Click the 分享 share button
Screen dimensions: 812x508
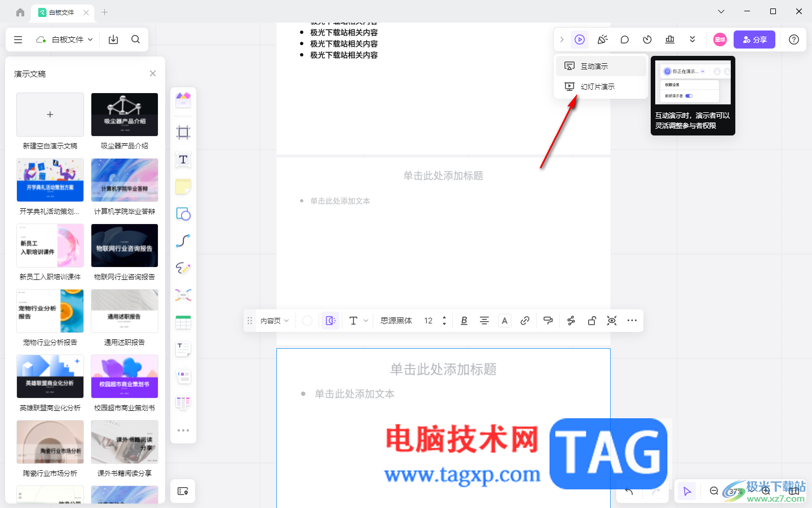pos(754,40)
